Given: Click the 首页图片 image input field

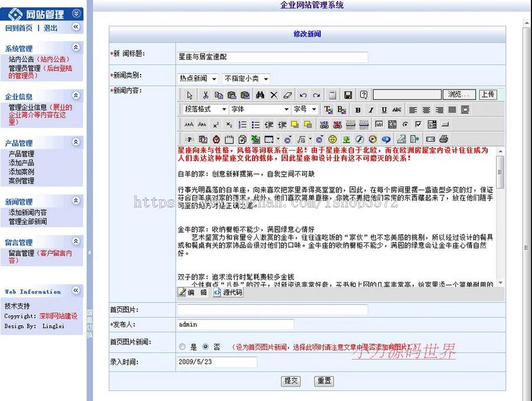Looking at the screenshot, I should 272,309.
